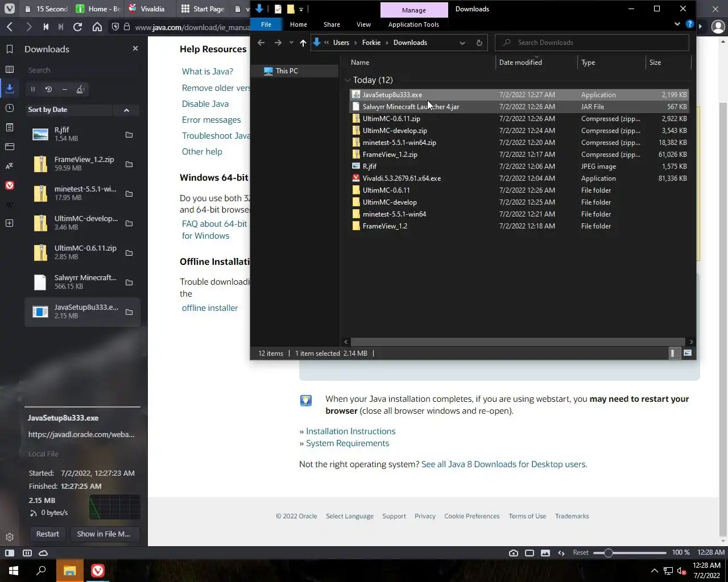Viewport: 728px width, 582px height.
Task: Toggle the side panel from status bar
Action: point(10,553)
